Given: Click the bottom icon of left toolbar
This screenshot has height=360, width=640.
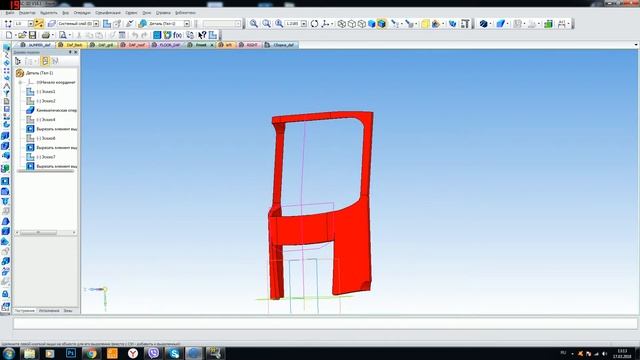Looking at the screenshot, I should pyautogui.click(x=5, y=307).
